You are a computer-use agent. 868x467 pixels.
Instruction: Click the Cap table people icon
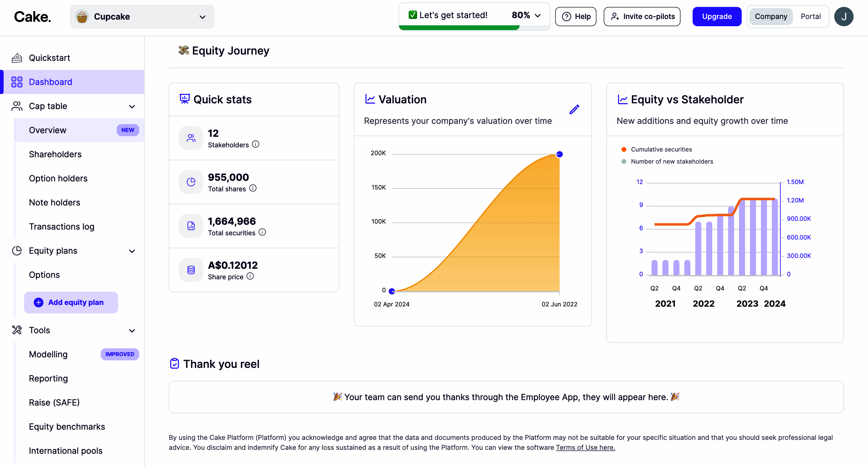[17, 106]
